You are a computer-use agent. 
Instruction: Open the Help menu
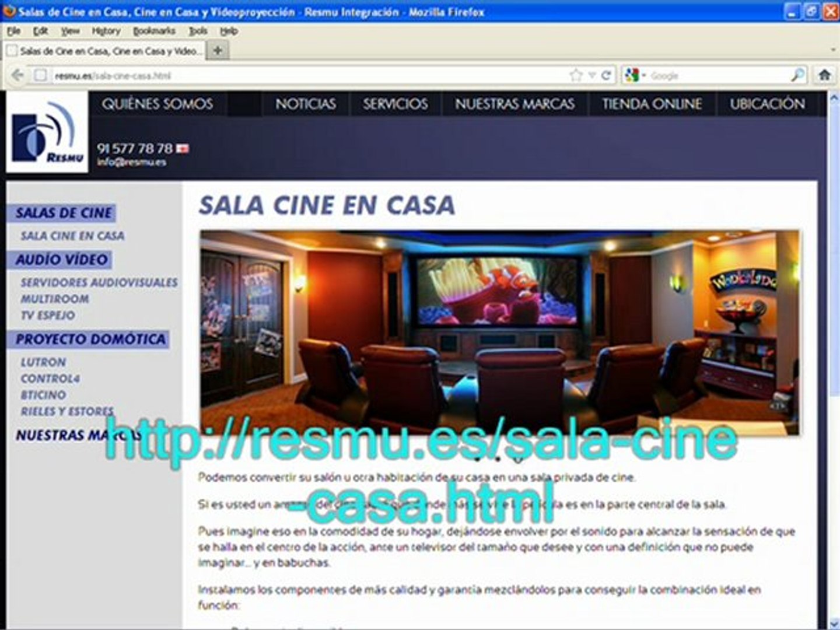229,31
